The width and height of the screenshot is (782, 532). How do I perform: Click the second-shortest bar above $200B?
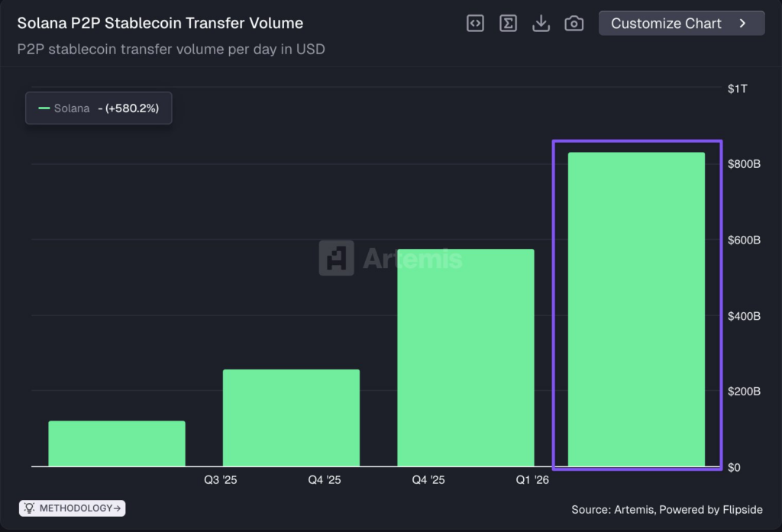pyautogui.click(x=291, y=418)
